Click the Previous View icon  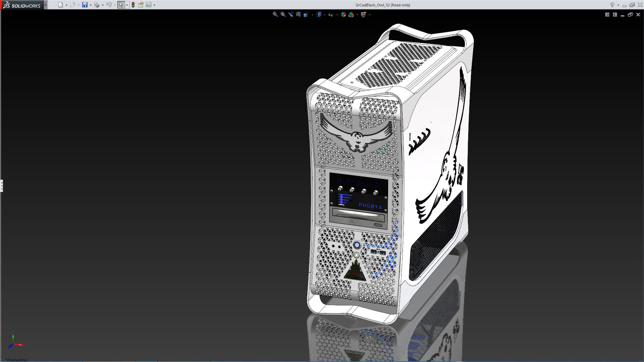click(x=290, y=14)
